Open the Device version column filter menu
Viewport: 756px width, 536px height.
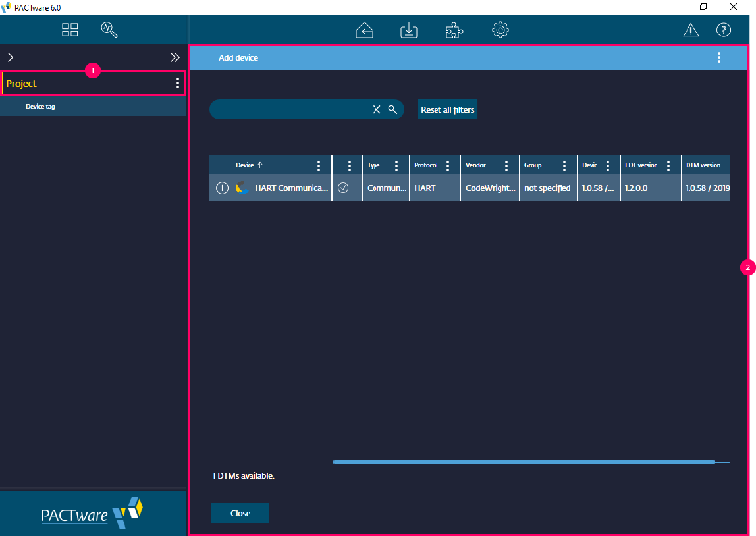tap(607, 165)
